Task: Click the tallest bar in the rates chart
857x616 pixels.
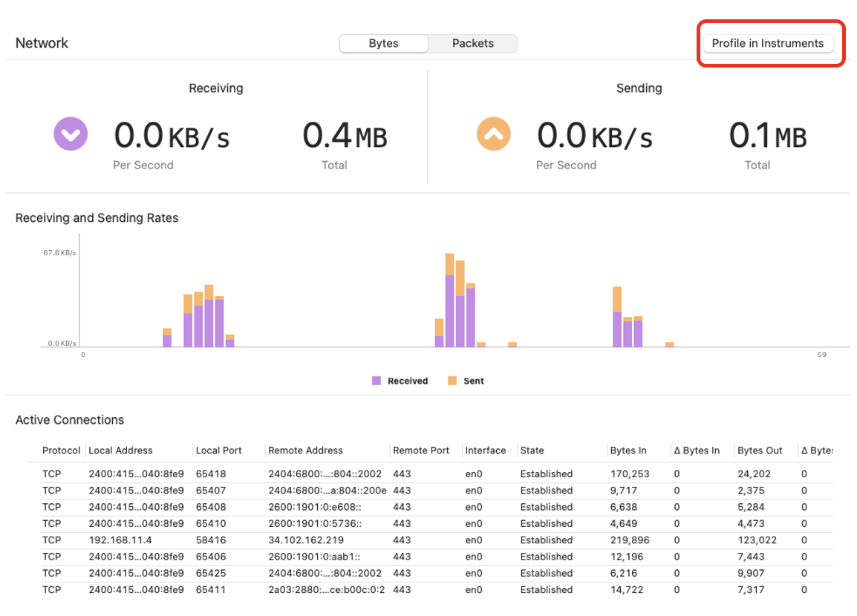Action: click(449, 301)
